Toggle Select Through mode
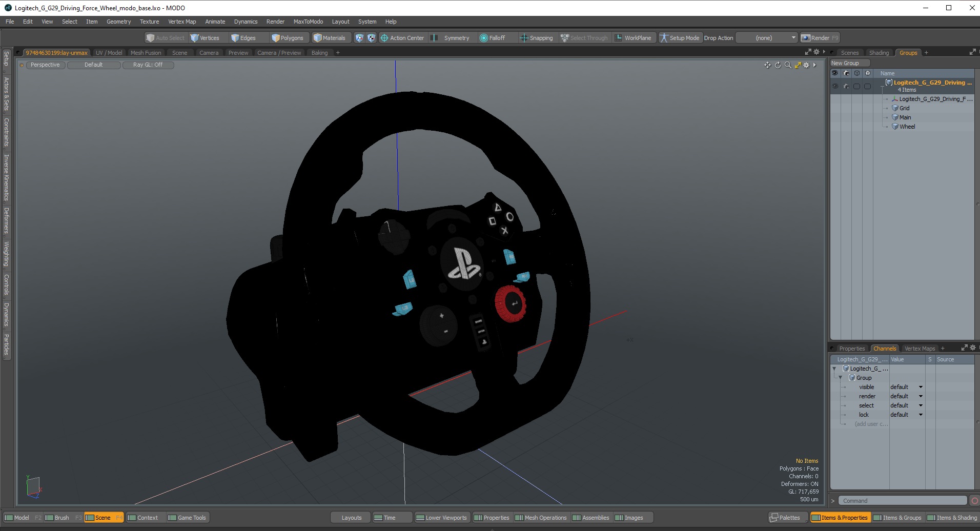Viewport: 980px width, 531px height. (x=584, y=38)
